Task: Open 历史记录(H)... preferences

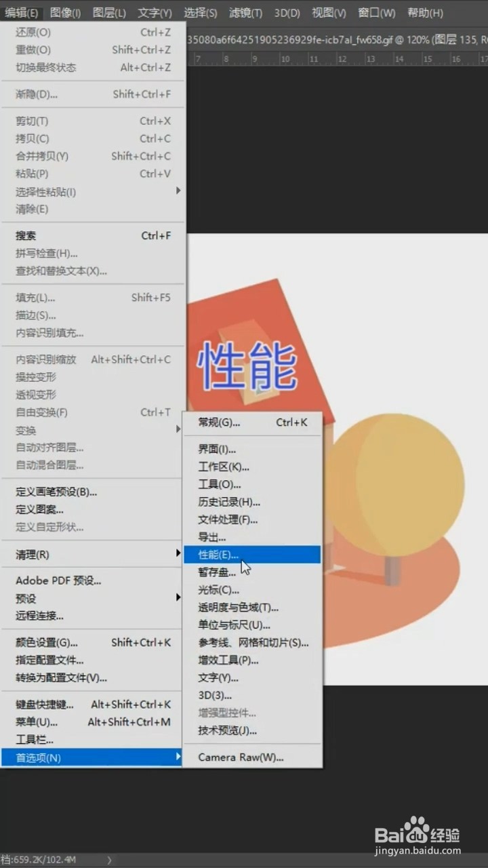Action: [x=253, y=502]
